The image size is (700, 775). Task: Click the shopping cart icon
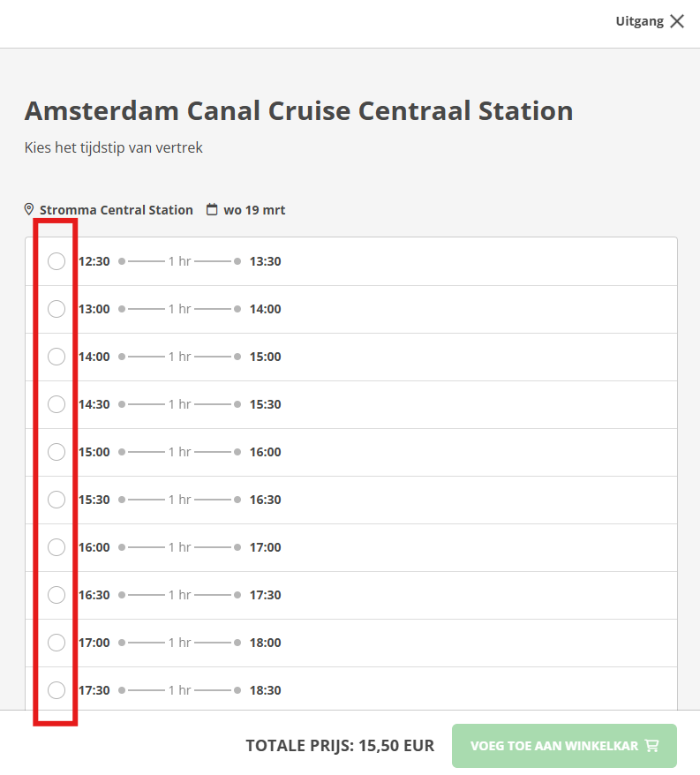[652, 746]
